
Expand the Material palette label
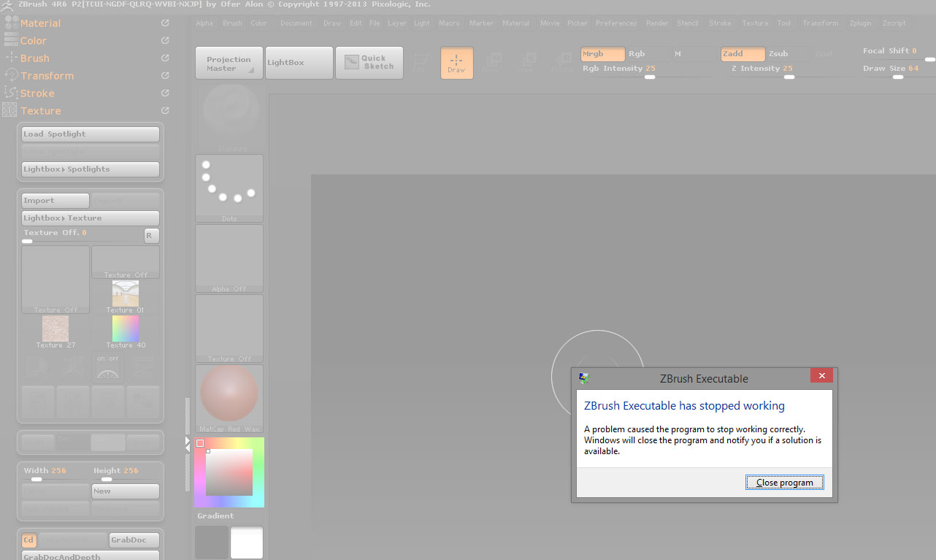(40, 23)
